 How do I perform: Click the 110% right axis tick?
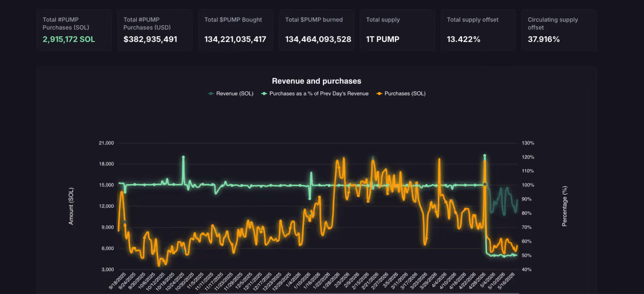tap(528, 171)
